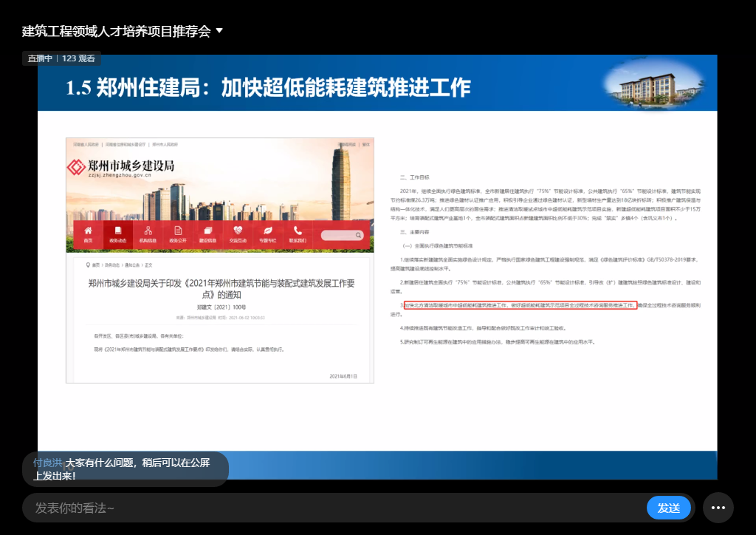This screenshot has height=535, width=756.
Task: Click the 付良洪 chat message bubble
Action: coord(125,469)
